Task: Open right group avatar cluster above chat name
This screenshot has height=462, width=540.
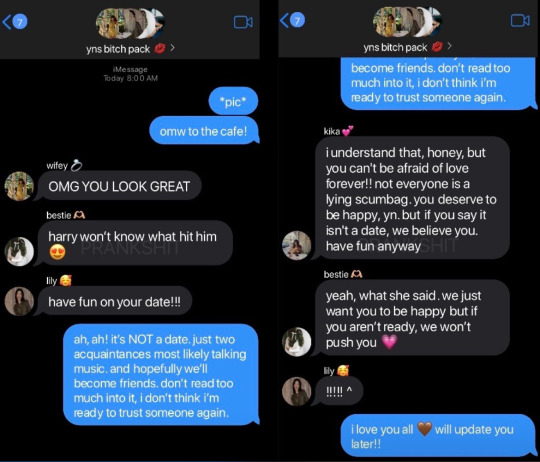Action: tap(407, 21)
